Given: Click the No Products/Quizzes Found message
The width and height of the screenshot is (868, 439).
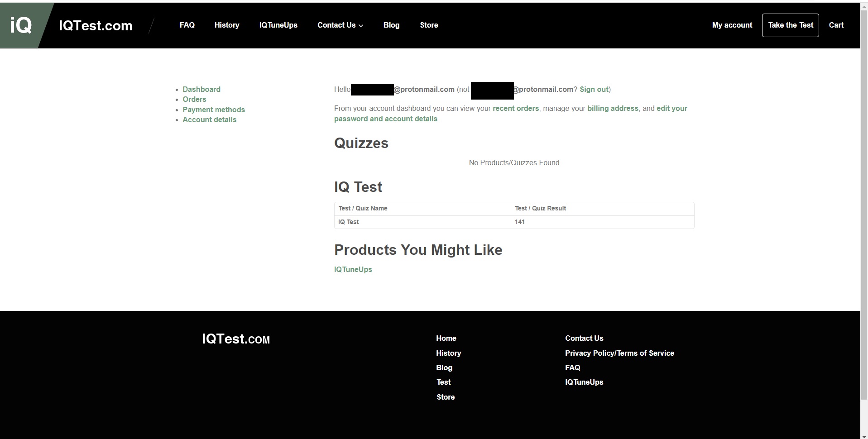Looking at the screenshot, I should (514, 162).
